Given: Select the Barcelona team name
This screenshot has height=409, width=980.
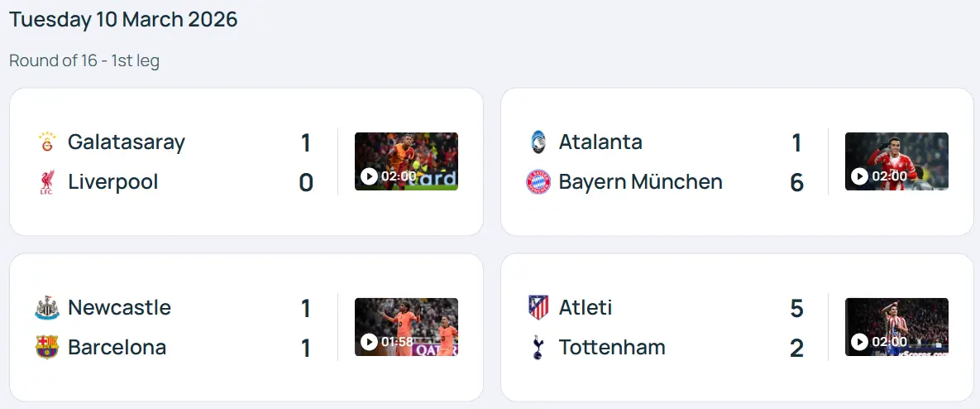Looking at the screenshot, I should pos(117,348).
